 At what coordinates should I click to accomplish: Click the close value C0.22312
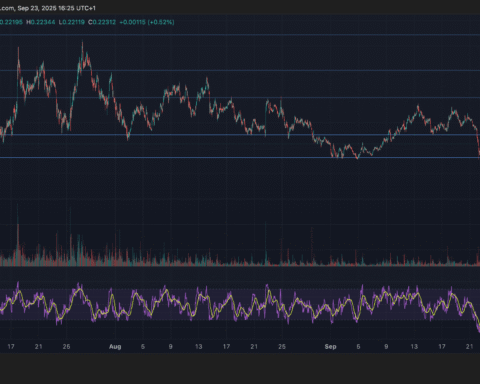click(102, 22)
